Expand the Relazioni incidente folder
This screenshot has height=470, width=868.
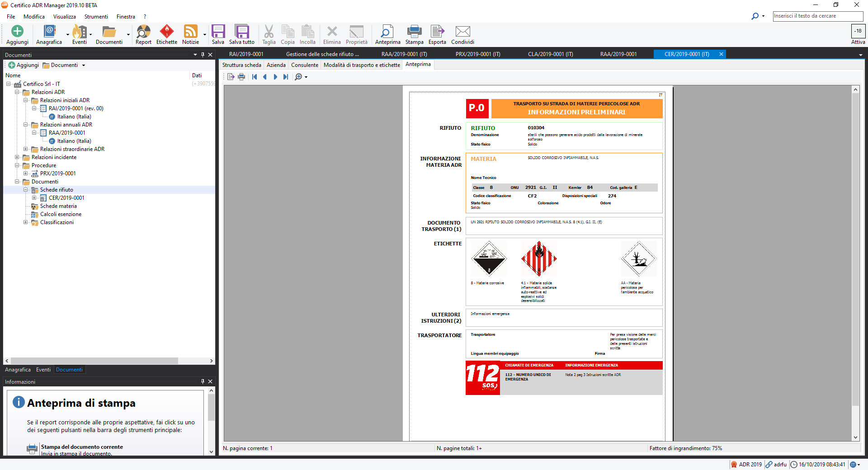[x=17, y=157]
